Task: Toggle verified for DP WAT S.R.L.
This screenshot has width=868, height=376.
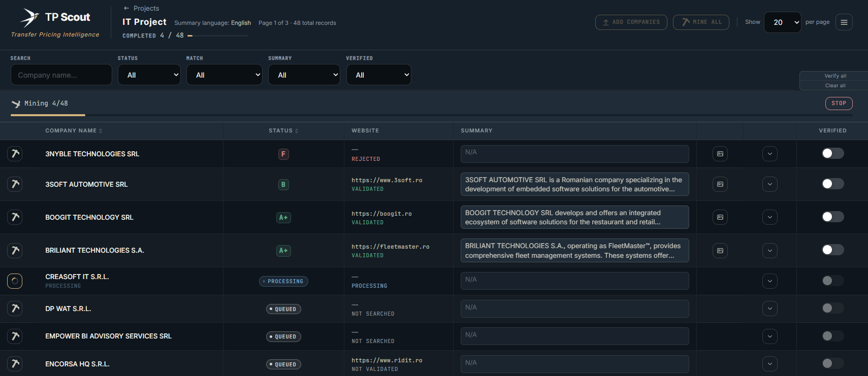Action: coord(833,308)
